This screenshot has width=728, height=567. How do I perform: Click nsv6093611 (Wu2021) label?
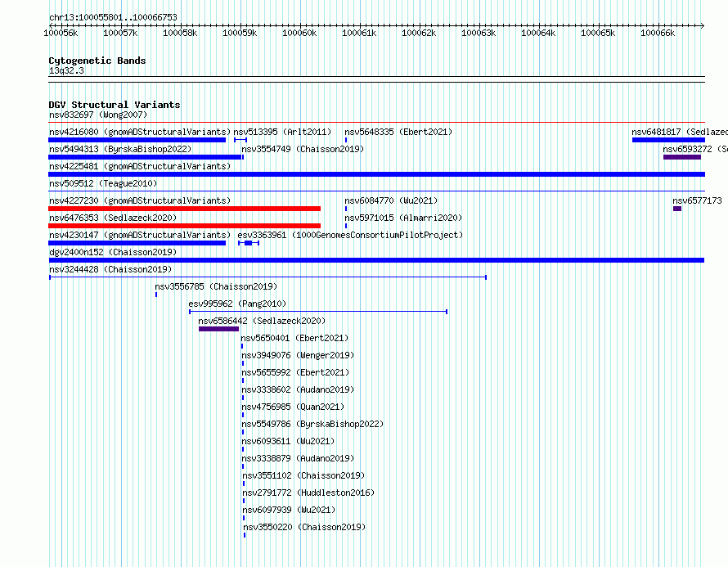(x=288, y=441)
